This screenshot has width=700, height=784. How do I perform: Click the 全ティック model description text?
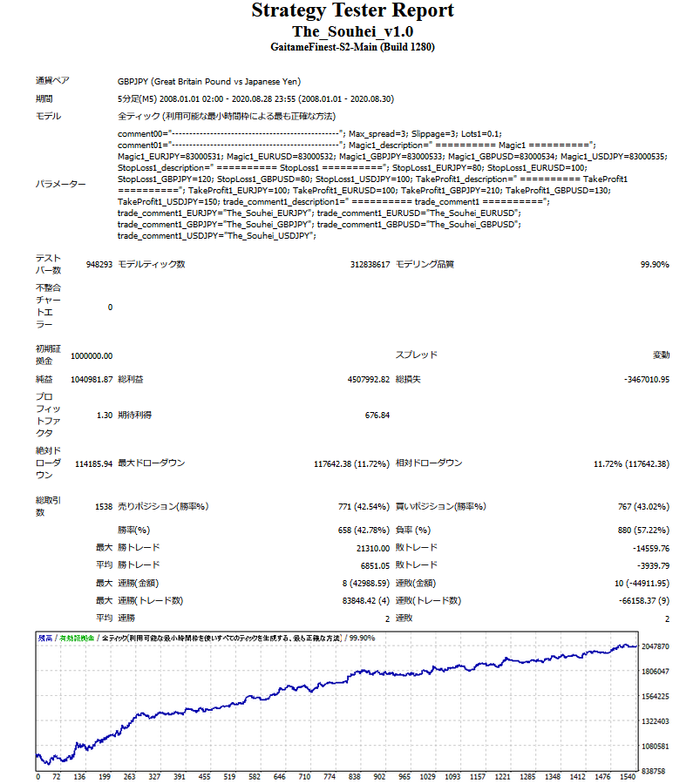(227, 117)
